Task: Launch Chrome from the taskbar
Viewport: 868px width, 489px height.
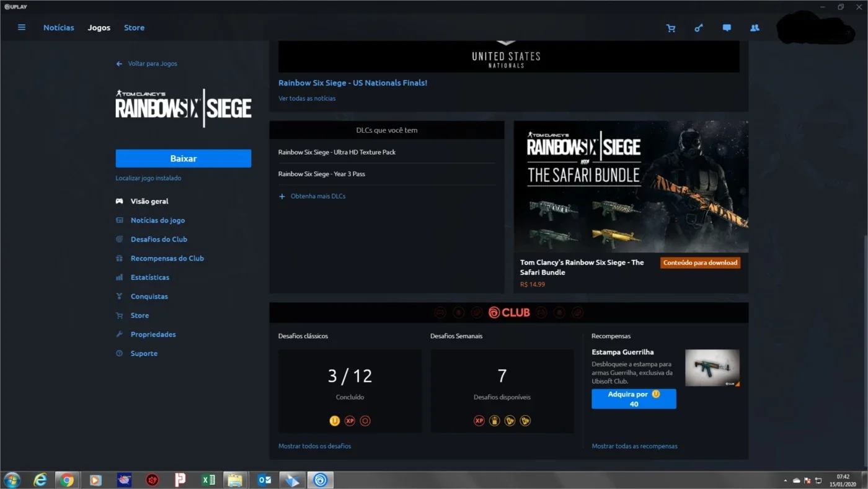Action: click(x=67, y=480)
